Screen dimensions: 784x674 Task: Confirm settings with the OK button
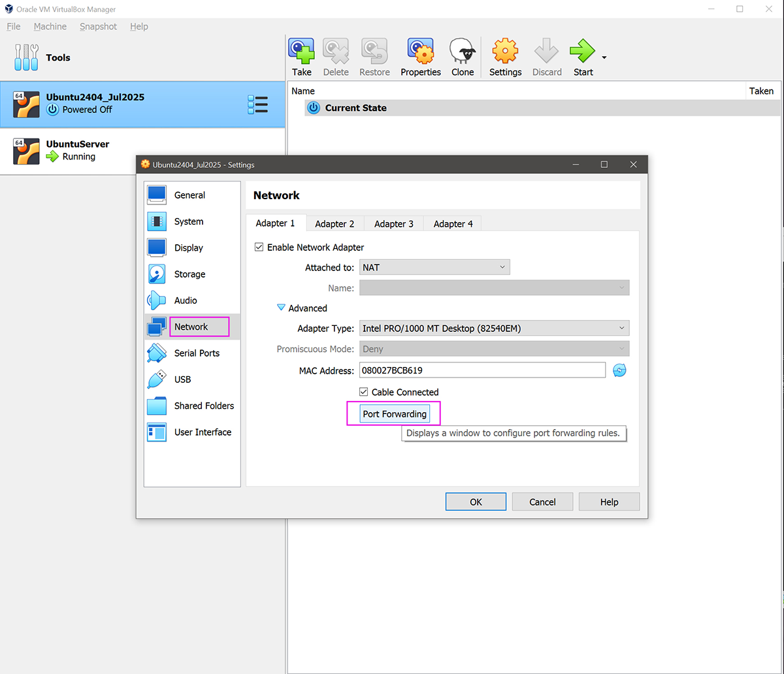tap(476, 502)
